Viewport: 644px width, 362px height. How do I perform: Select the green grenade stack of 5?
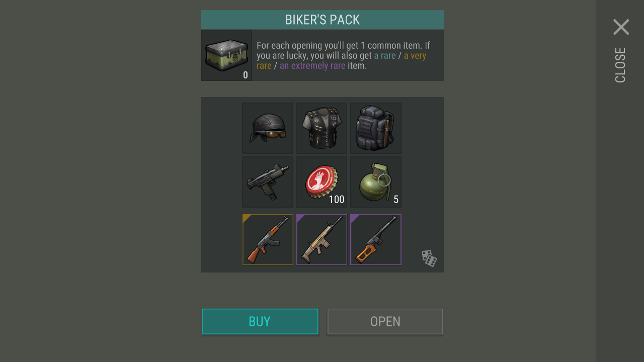[x=376, y=182]
